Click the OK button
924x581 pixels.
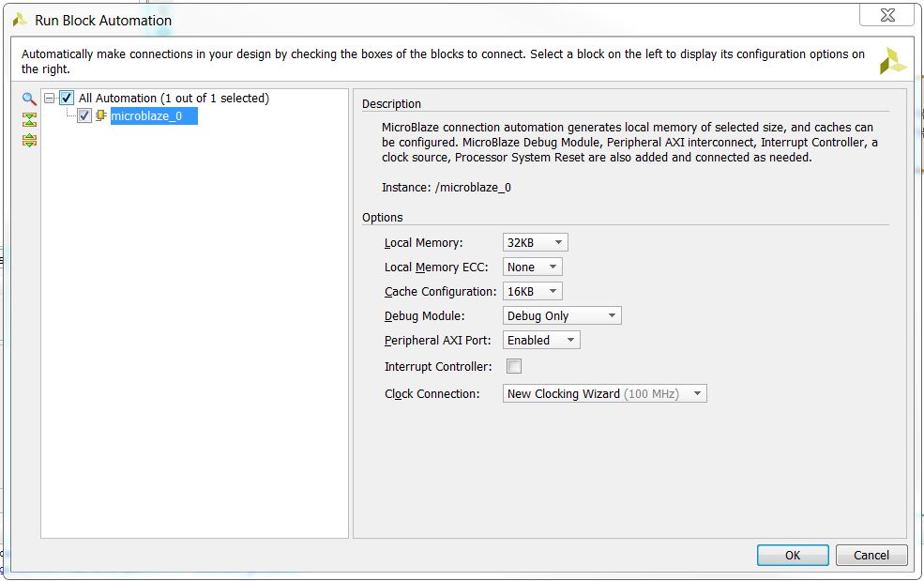793,555
